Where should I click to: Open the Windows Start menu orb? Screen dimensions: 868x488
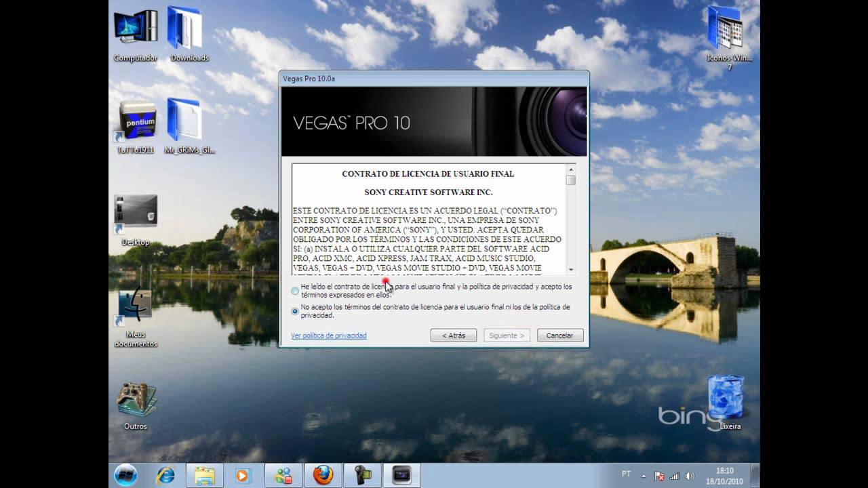click(x=126, y=475)
